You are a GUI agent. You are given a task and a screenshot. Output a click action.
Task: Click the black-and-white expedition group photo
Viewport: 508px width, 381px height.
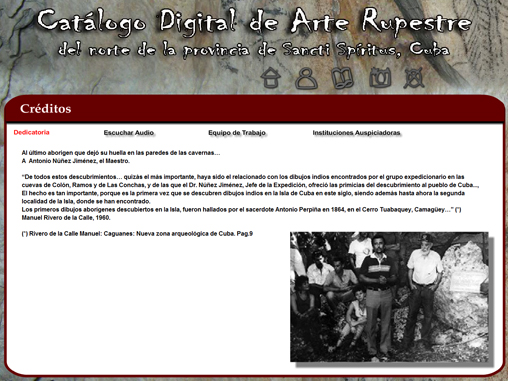[x=389, y=297]
